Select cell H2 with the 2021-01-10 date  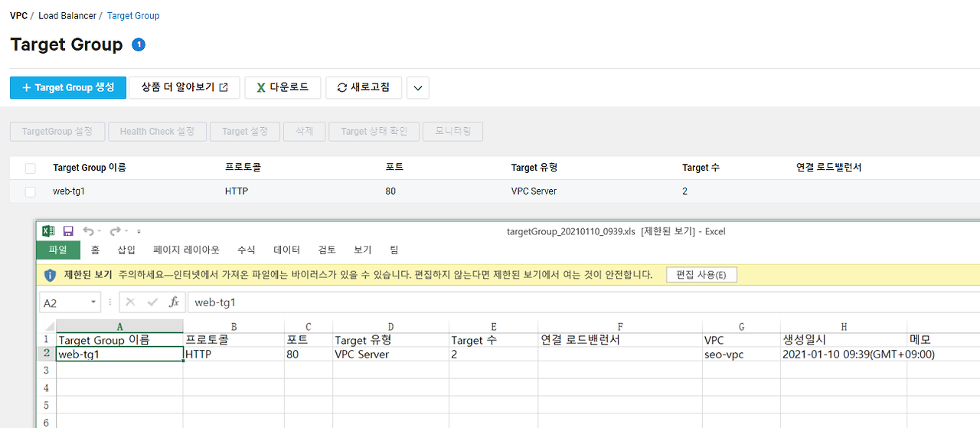click(x=844, y=354)
